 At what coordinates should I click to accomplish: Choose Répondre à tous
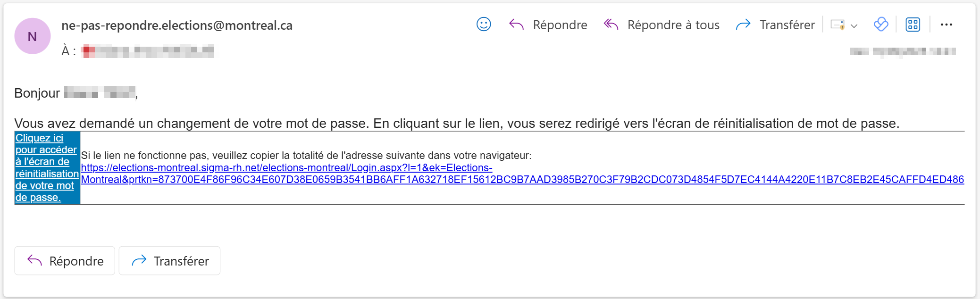click(x=662, y=25)
